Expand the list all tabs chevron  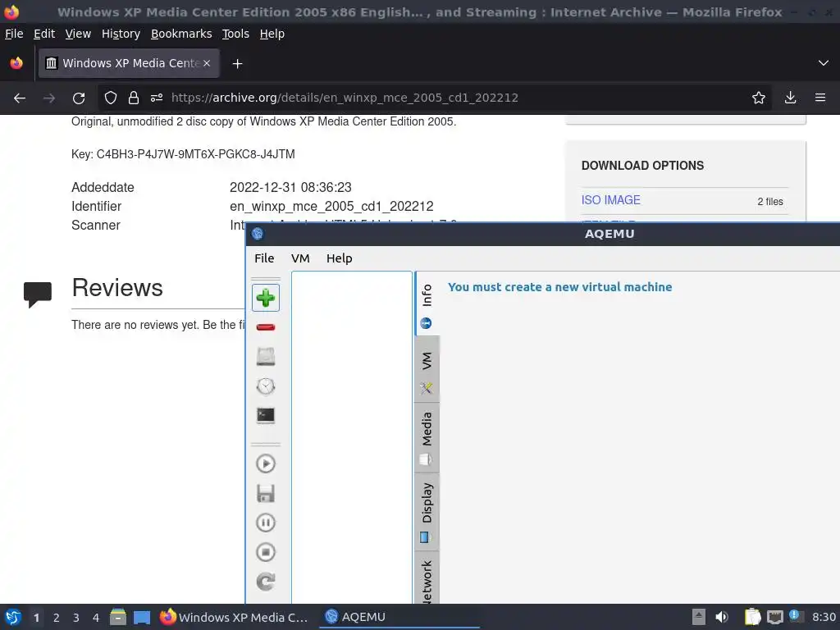click(x=824, y=63)
